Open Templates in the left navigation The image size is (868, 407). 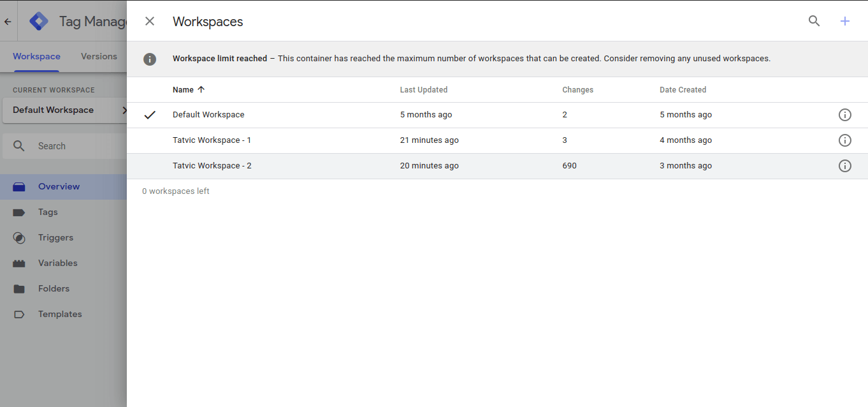pos(64,314)
